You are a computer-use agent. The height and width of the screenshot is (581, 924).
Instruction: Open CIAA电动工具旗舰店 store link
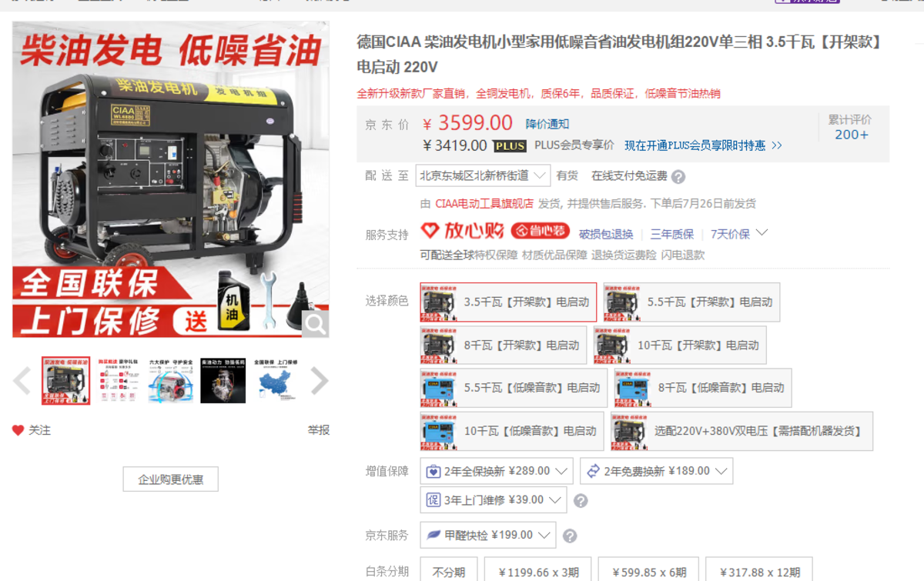[x=484, y=204]
